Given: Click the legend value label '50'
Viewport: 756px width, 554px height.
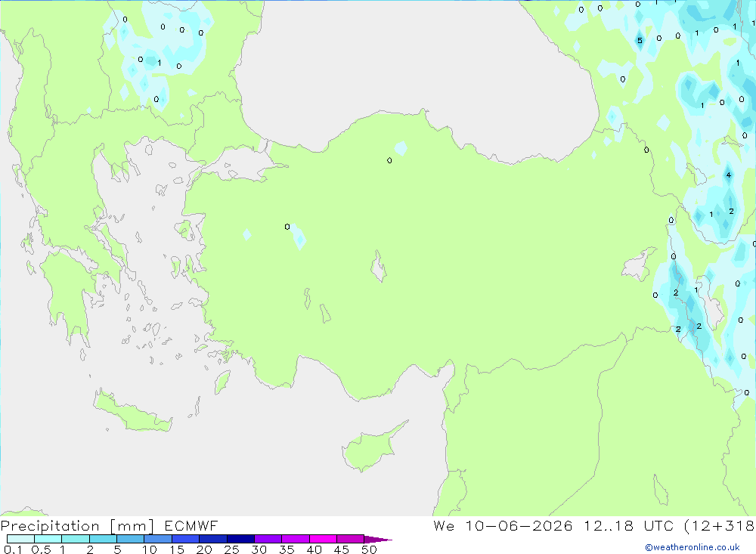Looking at the screenshot, I should coord(369,549).
